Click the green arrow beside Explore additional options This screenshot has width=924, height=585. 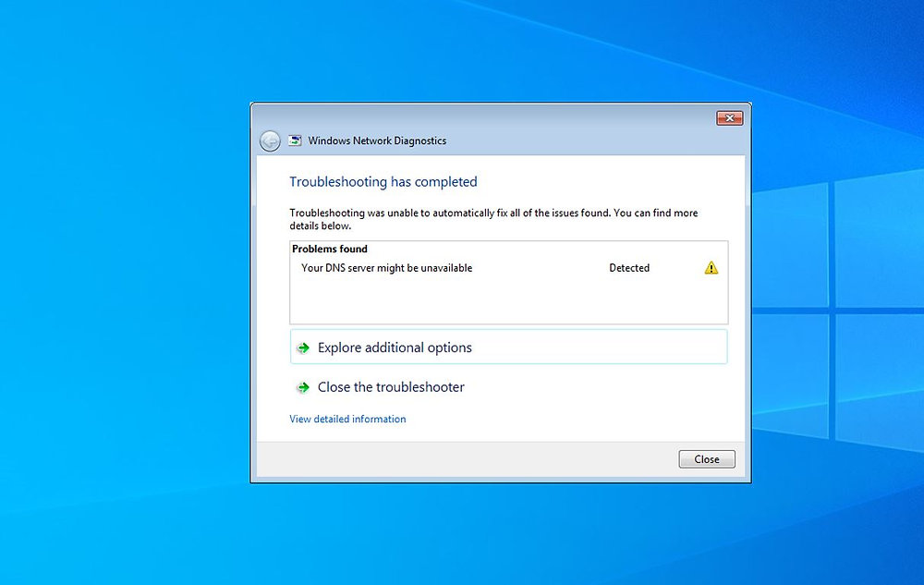[x=302, y=347]
